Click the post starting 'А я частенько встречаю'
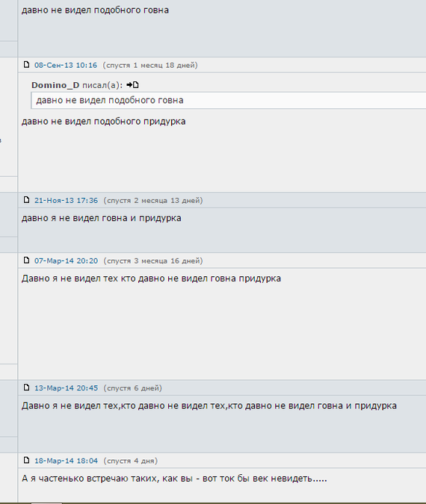The width and height of the screenshot is (426, 504). pyautogui.click(x=174, y=479)
